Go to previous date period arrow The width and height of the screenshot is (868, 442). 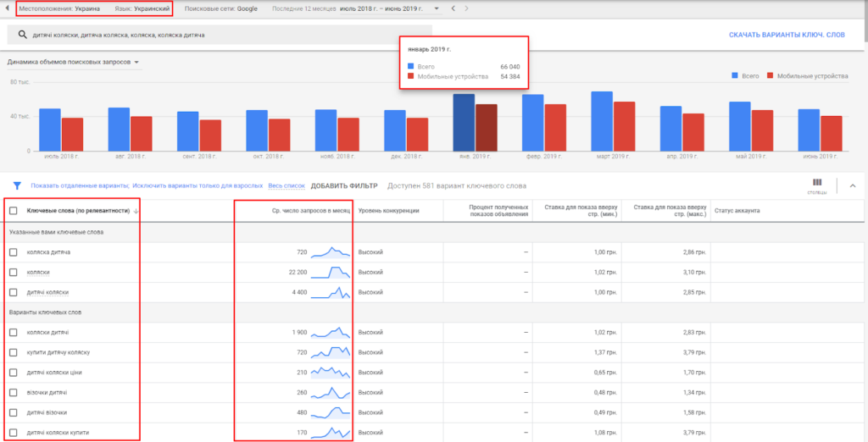coord(453,8)
